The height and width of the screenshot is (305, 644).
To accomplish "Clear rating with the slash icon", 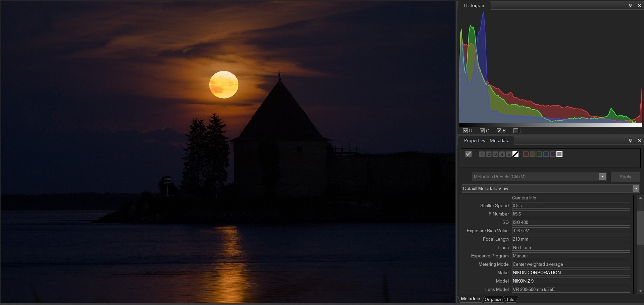I will pyautogui.click(x=515, y=154).
